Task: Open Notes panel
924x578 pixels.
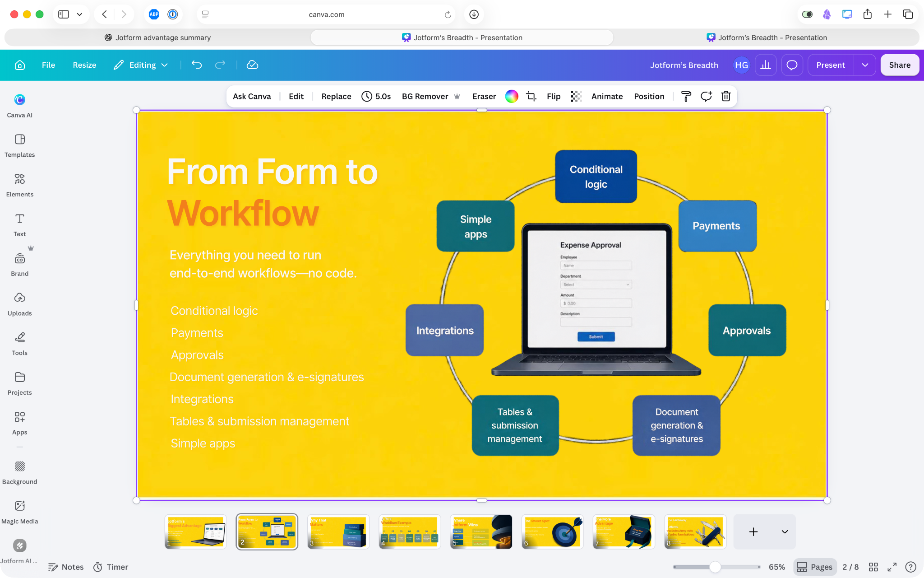Action: [66, 567]
